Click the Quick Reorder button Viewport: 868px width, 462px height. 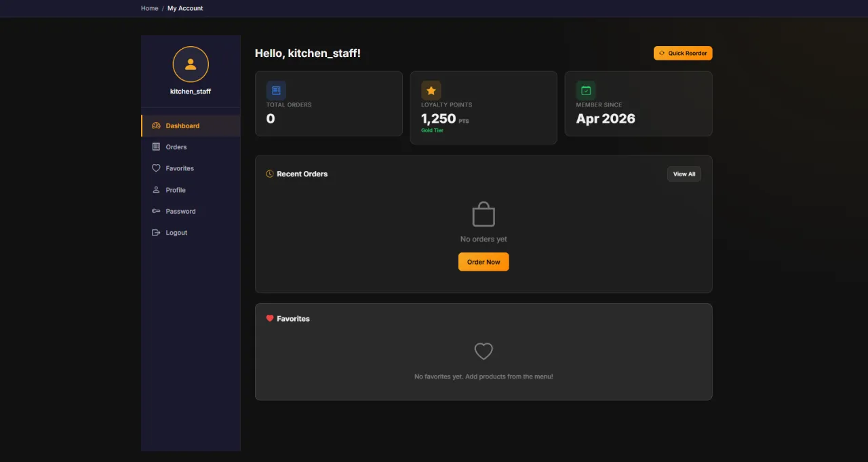coord(683,53)
